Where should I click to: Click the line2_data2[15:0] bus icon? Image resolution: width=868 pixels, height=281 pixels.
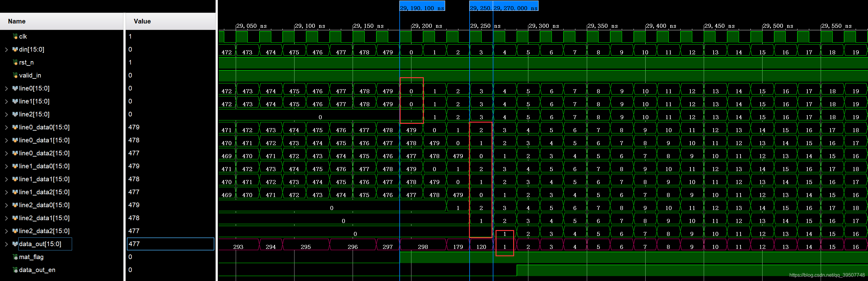pyautogui.click(x=15, y=231)
